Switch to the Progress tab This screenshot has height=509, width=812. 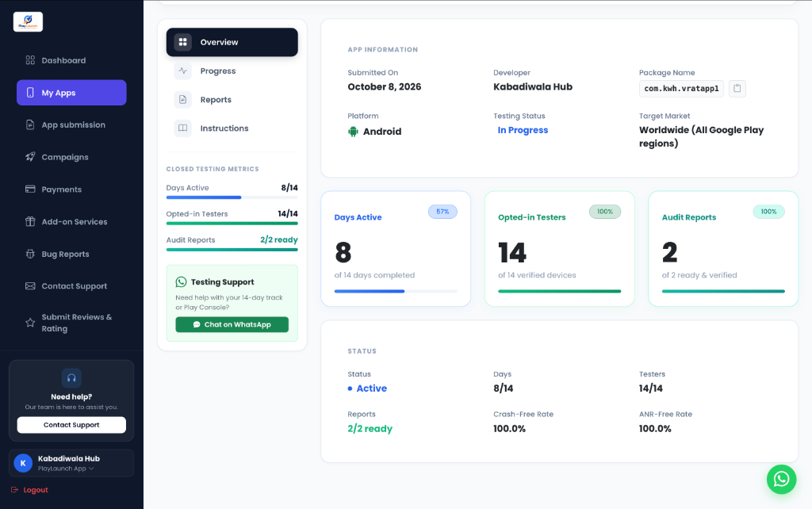click(232, 71)
